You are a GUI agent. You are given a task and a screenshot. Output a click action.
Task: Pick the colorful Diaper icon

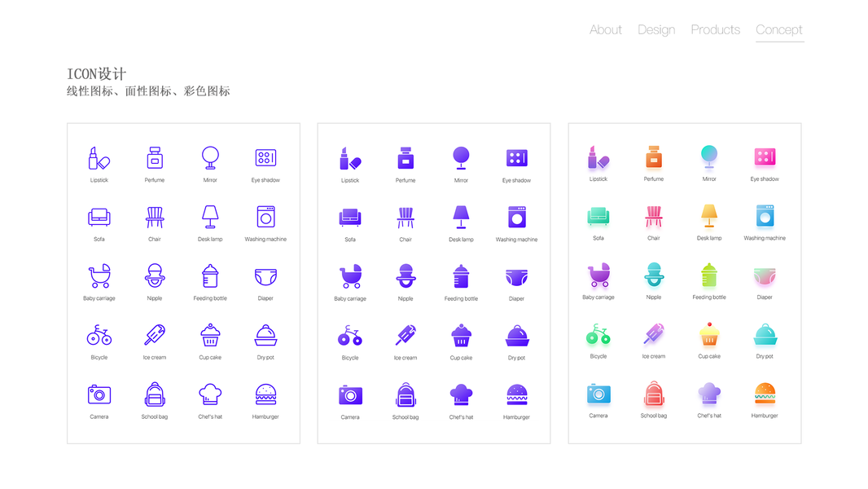click(765, 275)
